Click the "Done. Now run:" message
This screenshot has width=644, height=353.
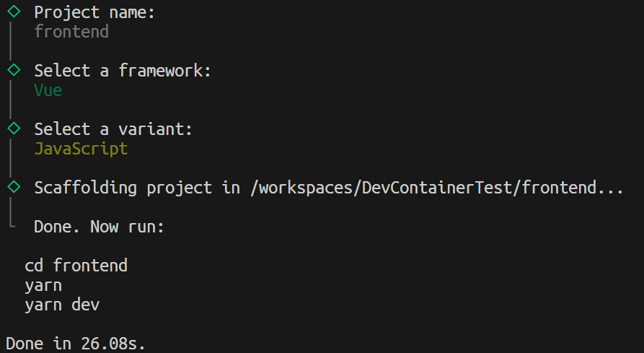(100, 227)
